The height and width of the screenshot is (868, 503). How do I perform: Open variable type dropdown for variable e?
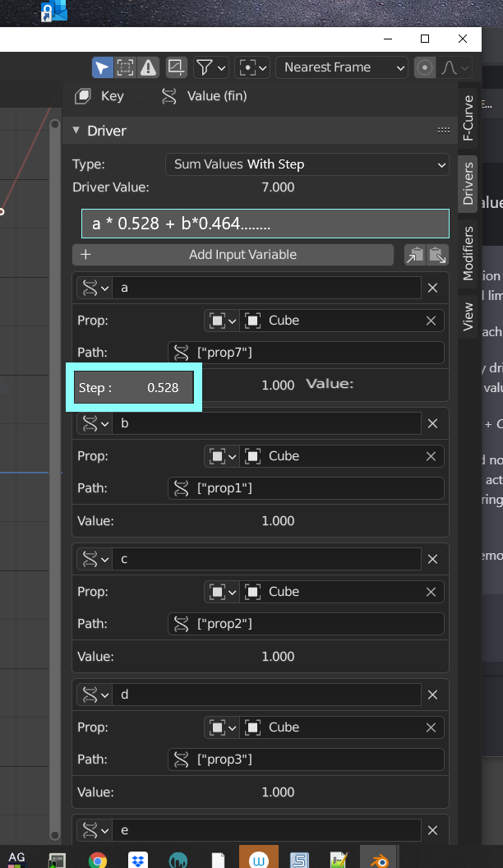pos(95,830)
